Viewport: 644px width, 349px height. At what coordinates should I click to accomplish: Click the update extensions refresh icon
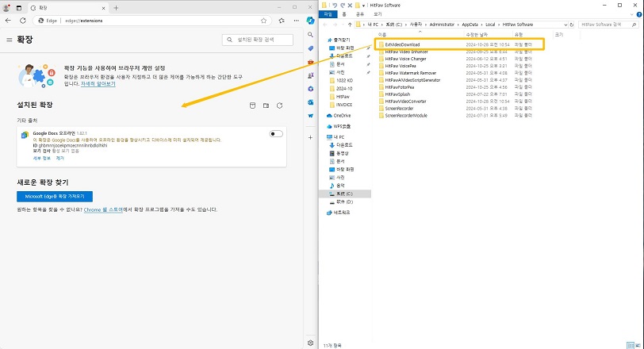tap(280, 105)
